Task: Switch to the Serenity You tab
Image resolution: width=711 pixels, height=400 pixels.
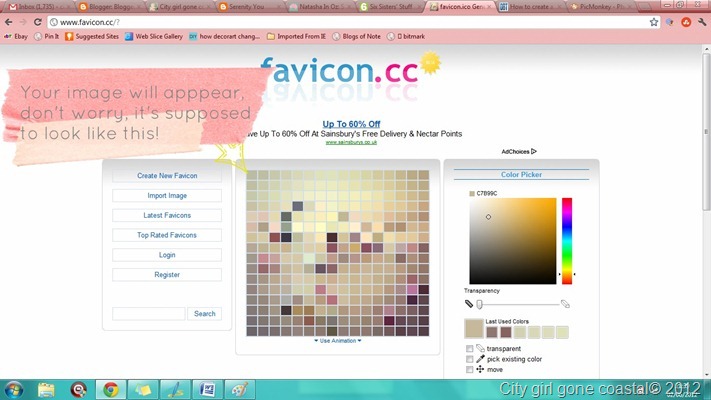Action: pos(249,7)
